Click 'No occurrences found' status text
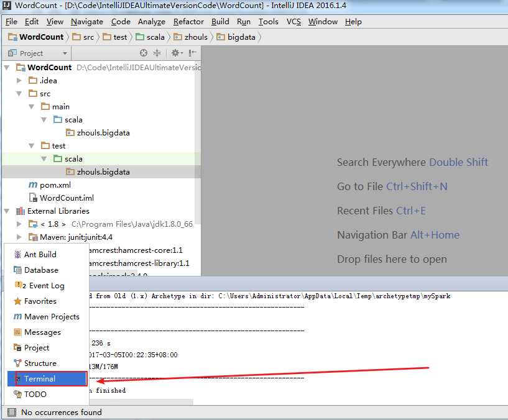 coord(62,412)
